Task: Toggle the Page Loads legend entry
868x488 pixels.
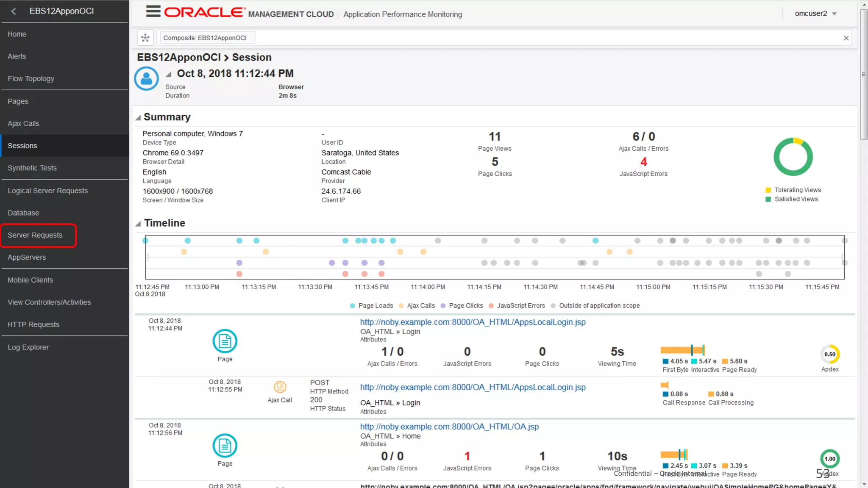Action: point(372,305)
